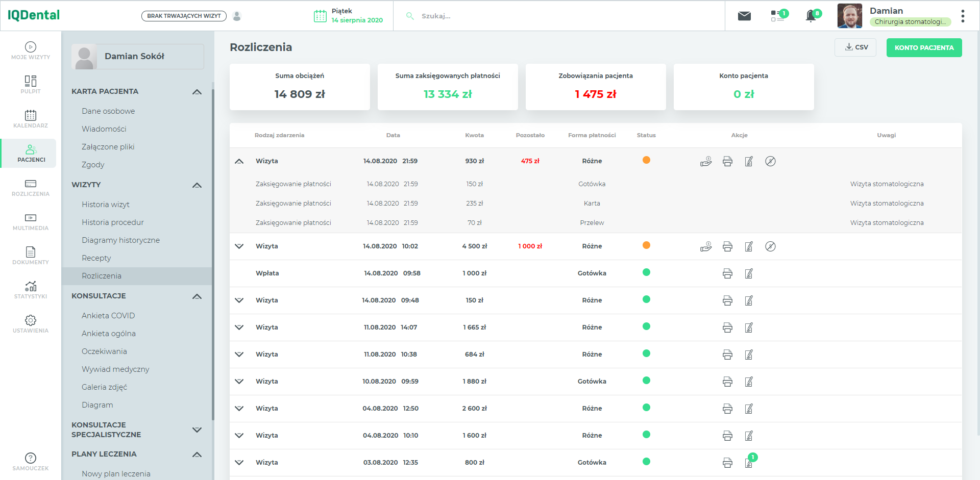The height and width of the screenshot is (480, 980).
Task: Click Konto Pacjenta button
Action: (924, 47)
